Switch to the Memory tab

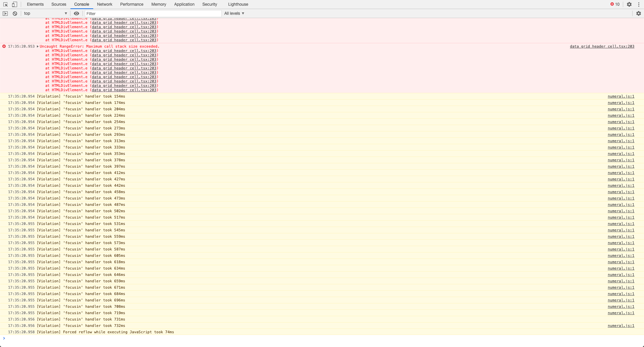coord(159,4)
